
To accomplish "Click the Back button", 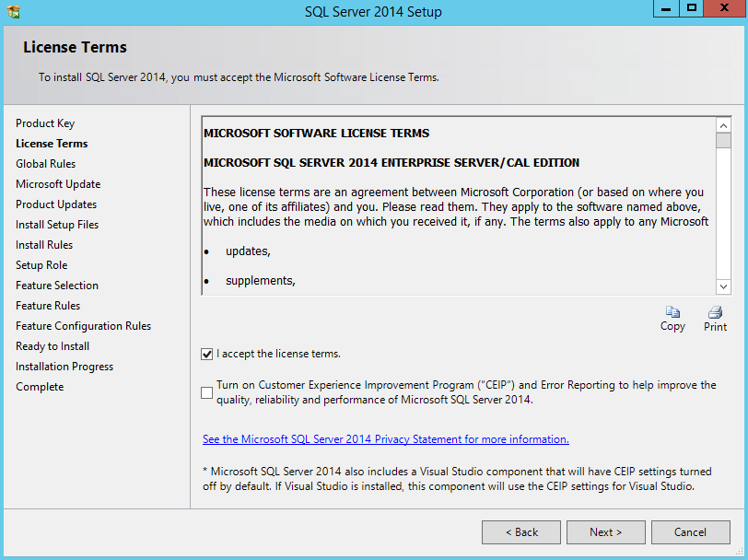I will point(520,531).
